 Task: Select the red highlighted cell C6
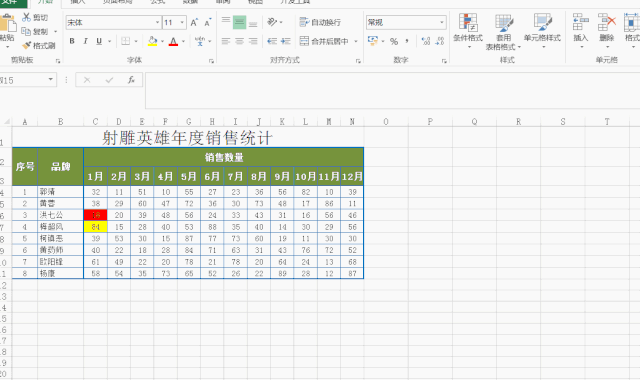pyautogui.click(x=96, y=215)
